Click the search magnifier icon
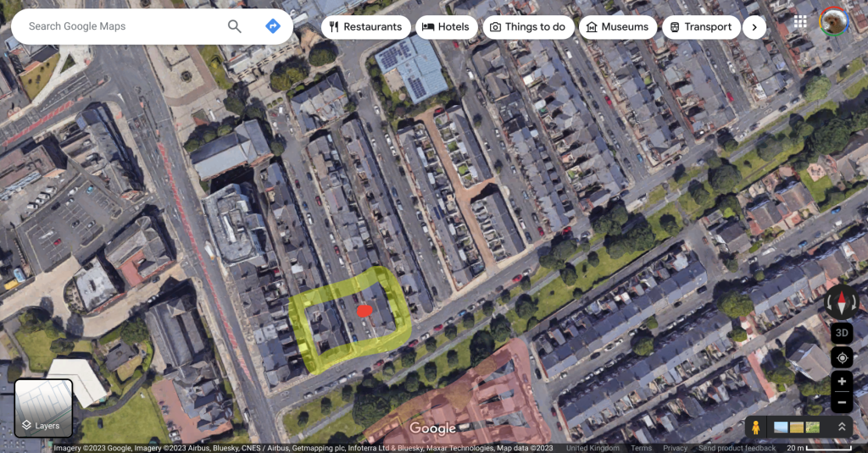The height and width of the screenshot is (453, 868). click(235, 26)
